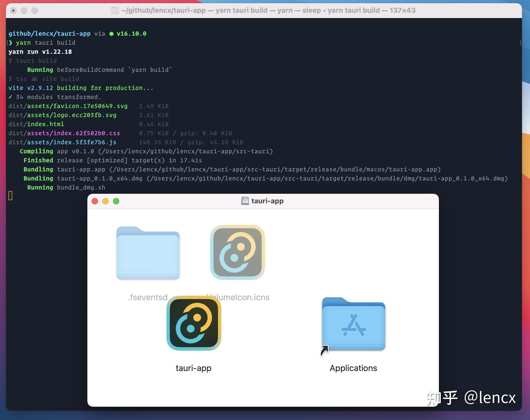Screen dimensions: 530x420
Task: Close the tauri-app disk image window
Action: (x=95, y=201)
